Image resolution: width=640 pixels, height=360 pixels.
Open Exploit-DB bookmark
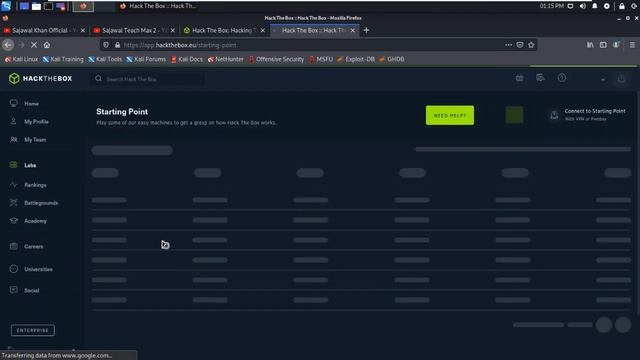coord(356,59)
